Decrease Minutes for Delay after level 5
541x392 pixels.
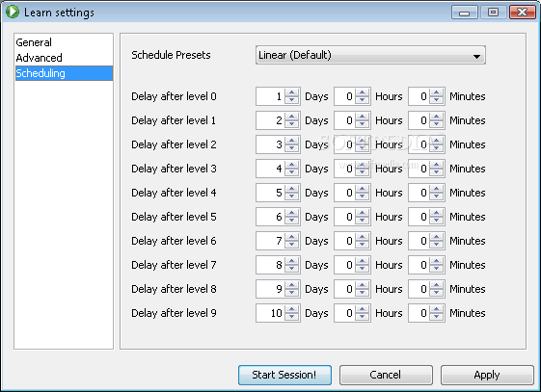[x=437, y=221]
